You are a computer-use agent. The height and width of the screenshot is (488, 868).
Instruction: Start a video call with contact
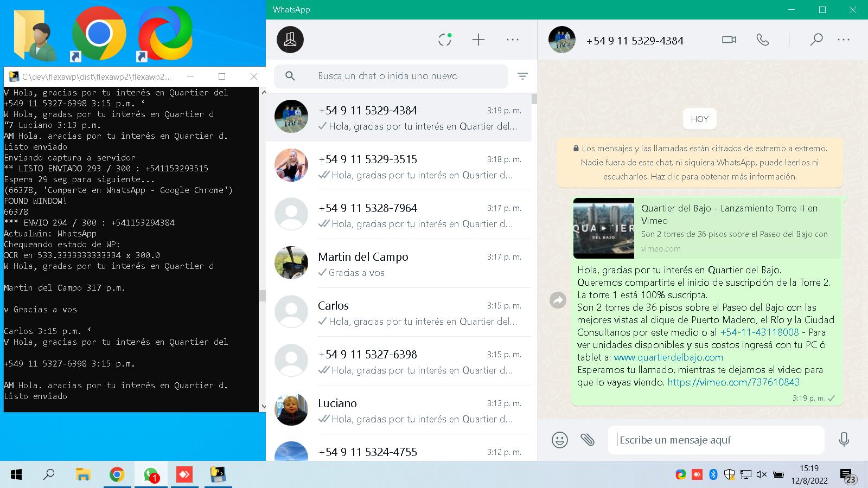[729, 40]
